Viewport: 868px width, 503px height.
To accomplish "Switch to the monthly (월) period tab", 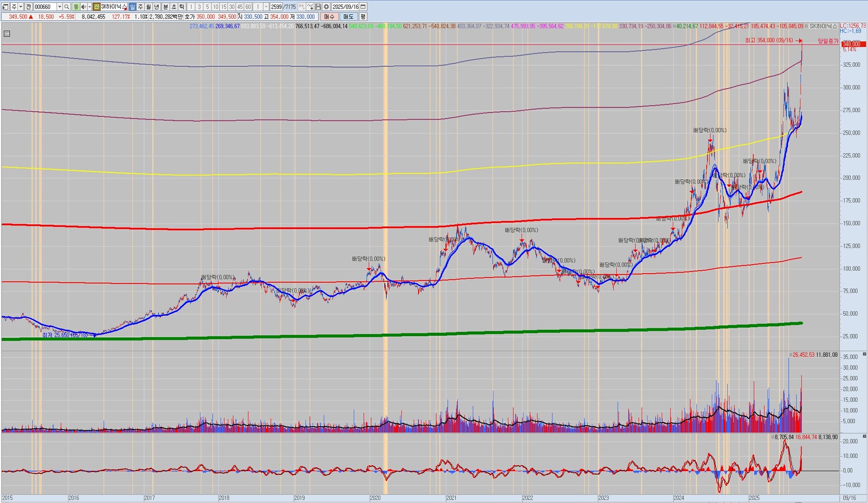I will 149,7.
